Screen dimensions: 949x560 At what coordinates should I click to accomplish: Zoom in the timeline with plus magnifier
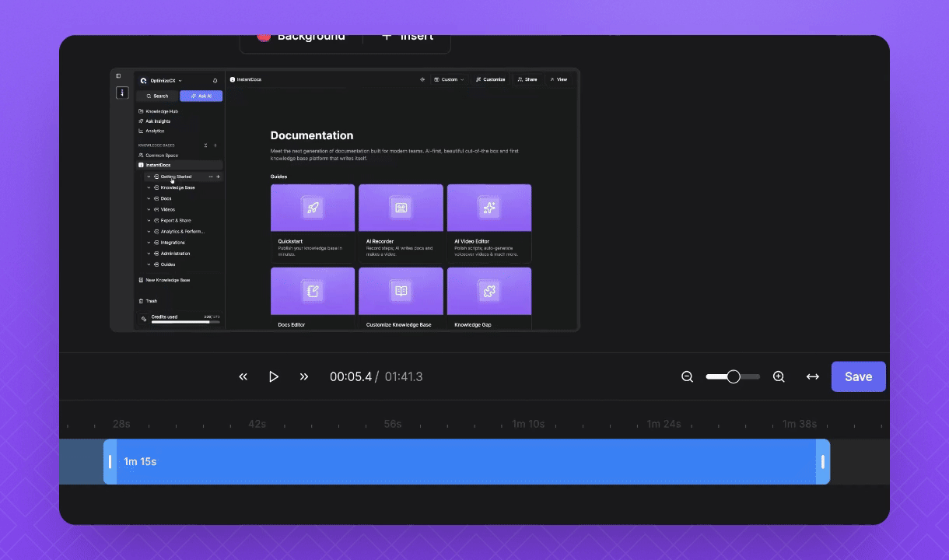[779, 376]
